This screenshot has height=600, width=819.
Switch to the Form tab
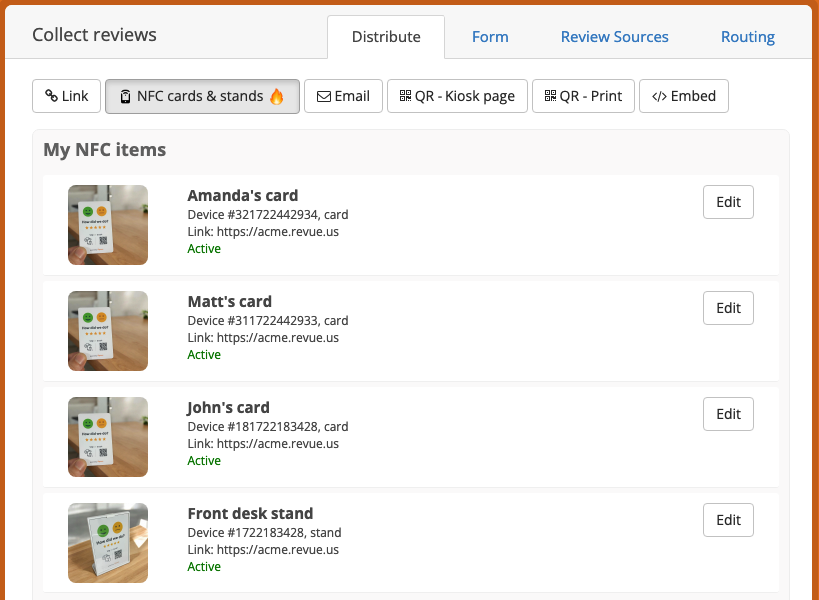pos(490,37)
